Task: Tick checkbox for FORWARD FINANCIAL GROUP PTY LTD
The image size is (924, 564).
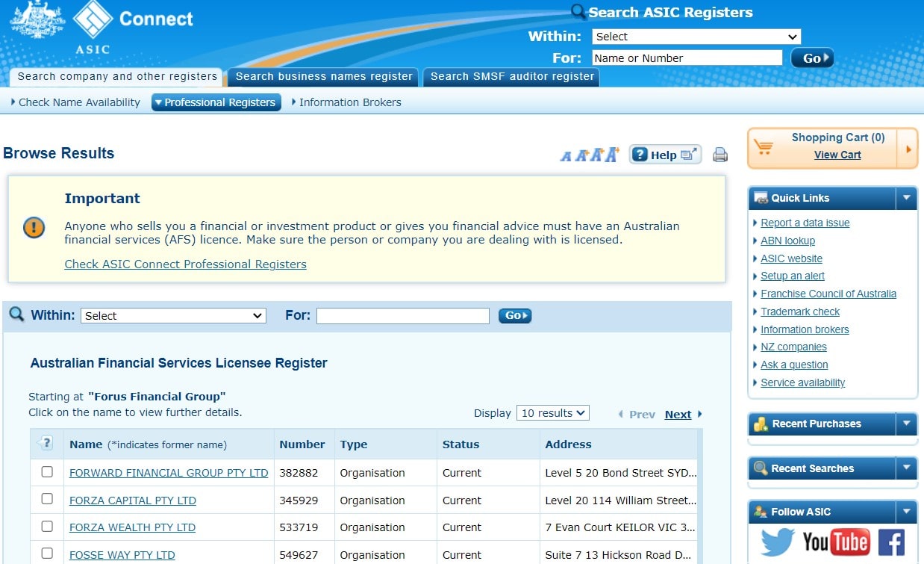Action: (47, 472)
